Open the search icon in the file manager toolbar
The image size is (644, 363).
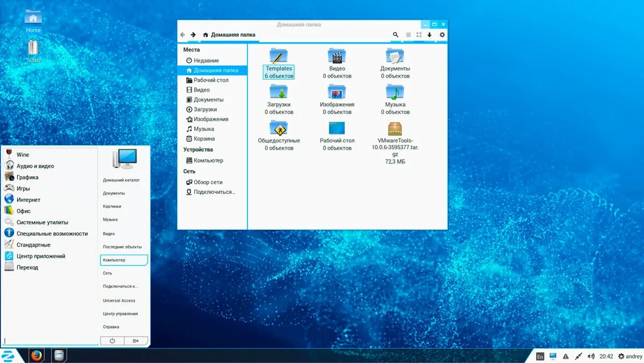(x=396, y=34)
